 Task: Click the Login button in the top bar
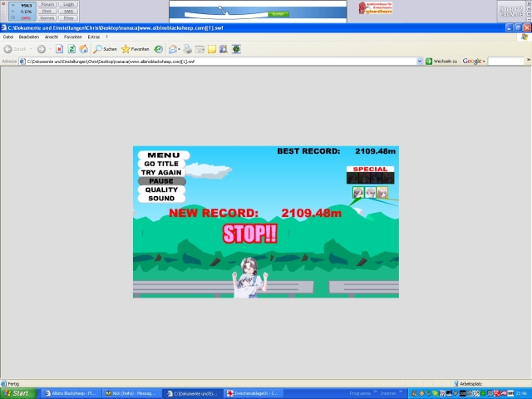pyautogui.click(x=68, y=4)
